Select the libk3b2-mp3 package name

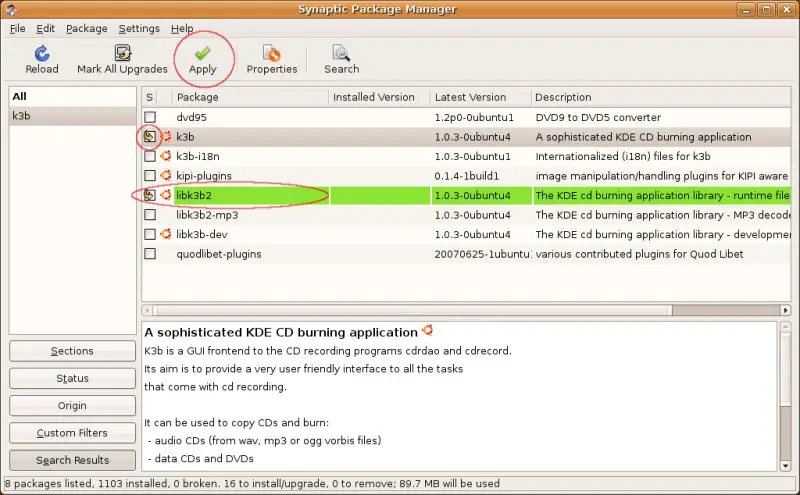pos(207,215)
